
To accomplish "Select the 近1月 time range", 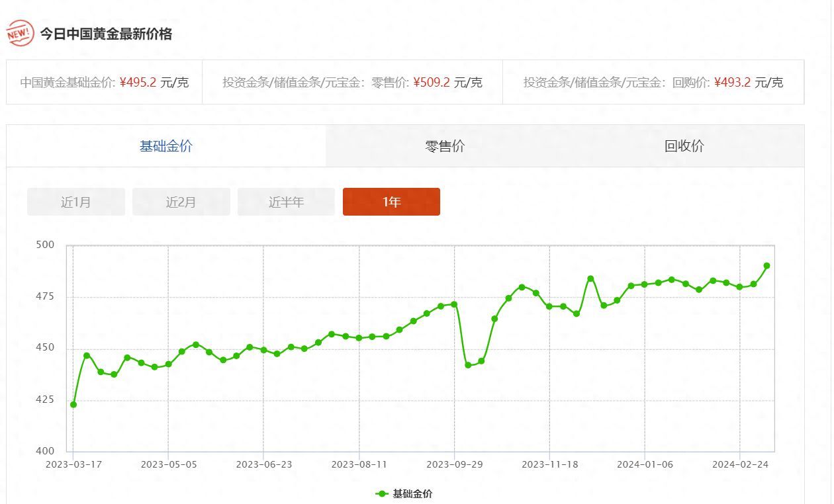I will [75, 202].
